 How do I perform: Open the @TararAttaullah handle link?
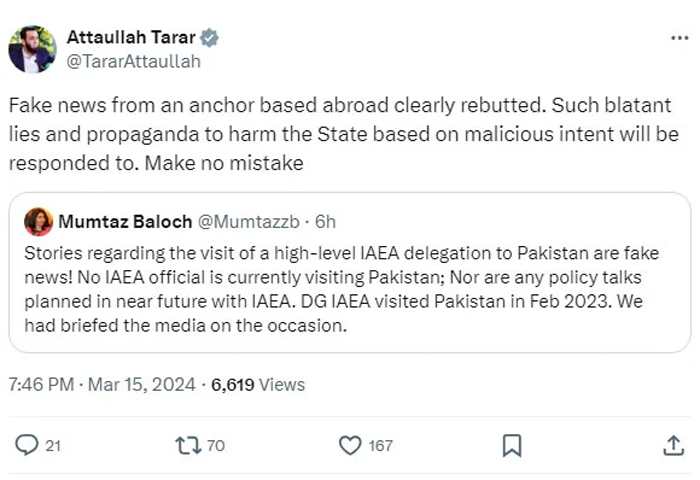point(133,61)
